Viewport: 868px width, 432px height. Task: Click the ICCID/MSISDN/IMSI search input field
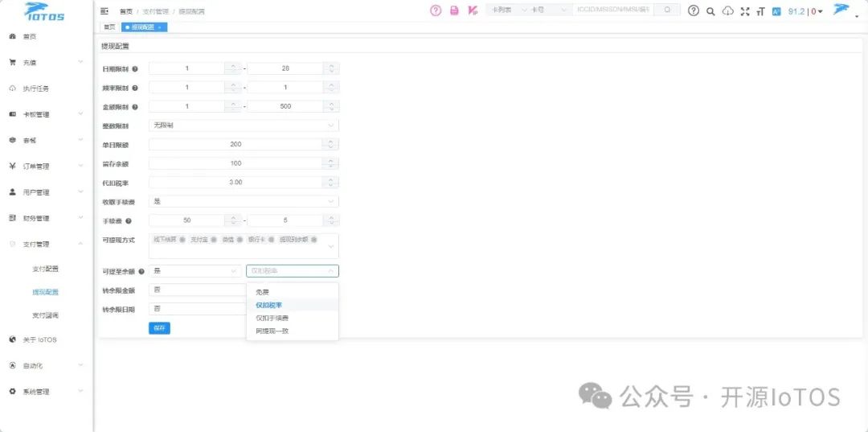[612, 10]
